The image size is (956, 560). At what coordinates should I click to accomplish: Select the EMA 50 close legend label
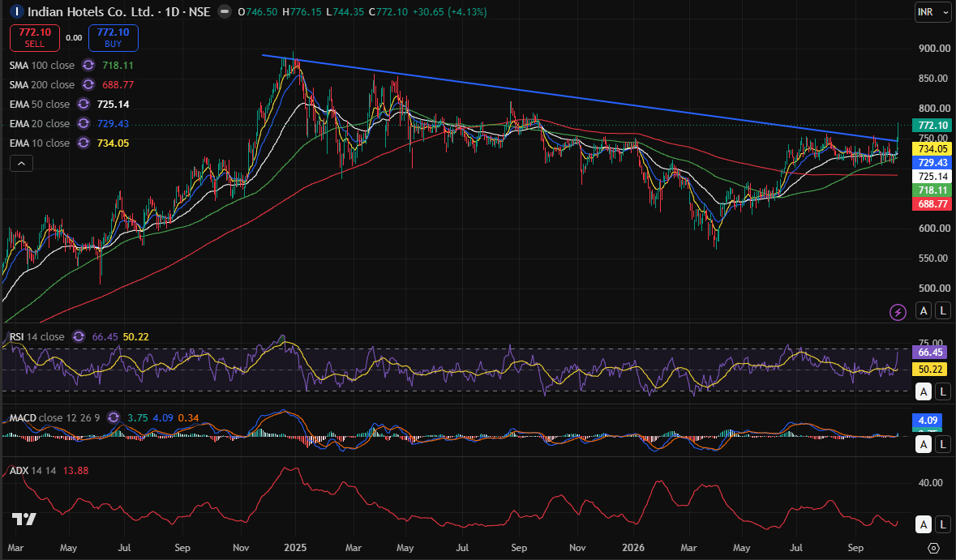click(40, 105)
